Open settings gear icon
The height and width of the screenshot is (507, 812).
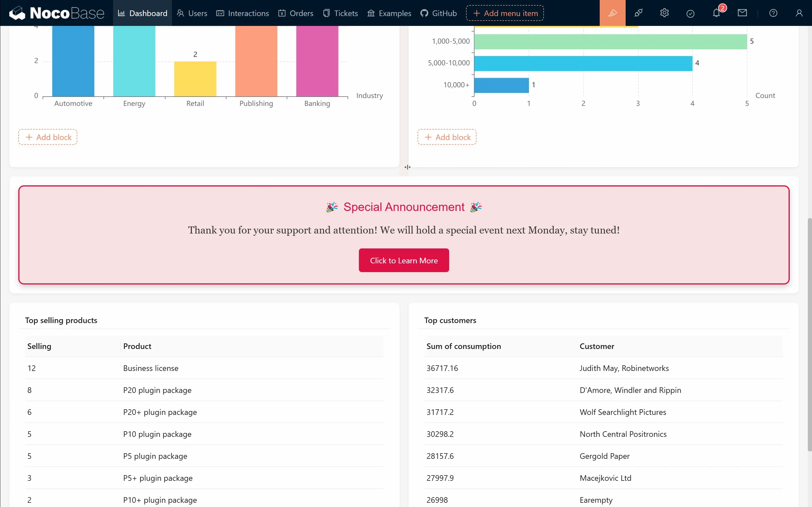[x=664, y=13]
